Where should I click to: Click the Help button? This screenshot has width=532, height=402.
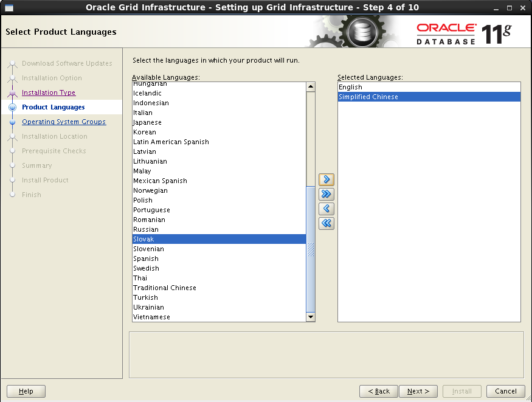pos(26,391)
